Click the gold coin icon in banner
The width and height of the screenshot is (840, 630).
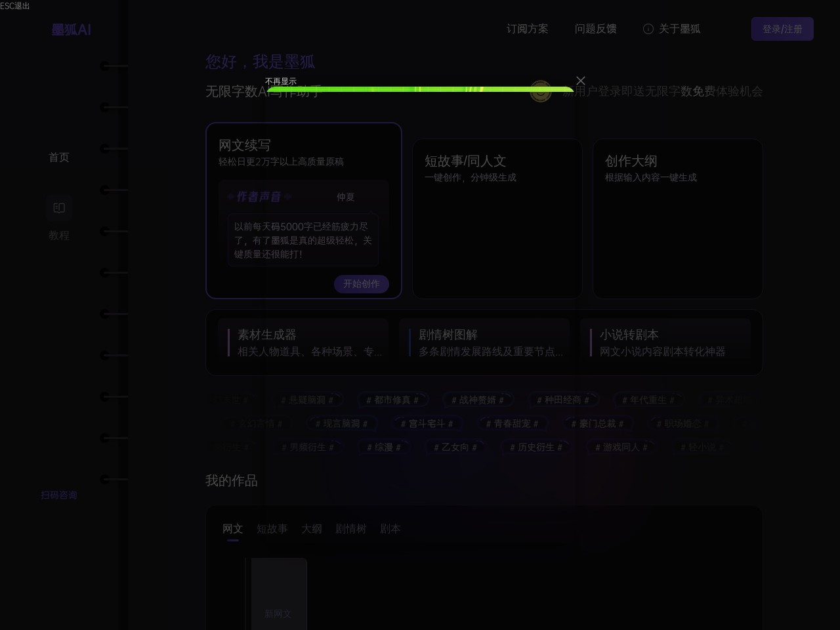[540, 92]
